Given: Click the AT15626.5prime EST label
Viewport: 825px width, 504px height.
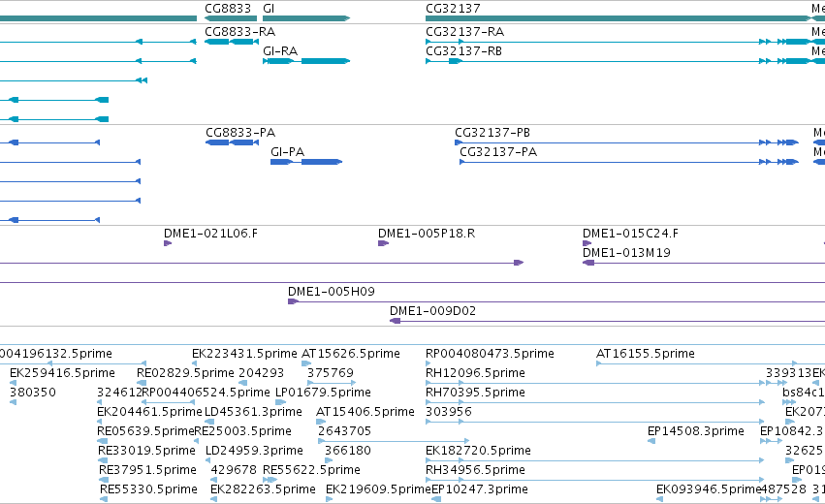Looking at the screenshot, I should 350,354.
